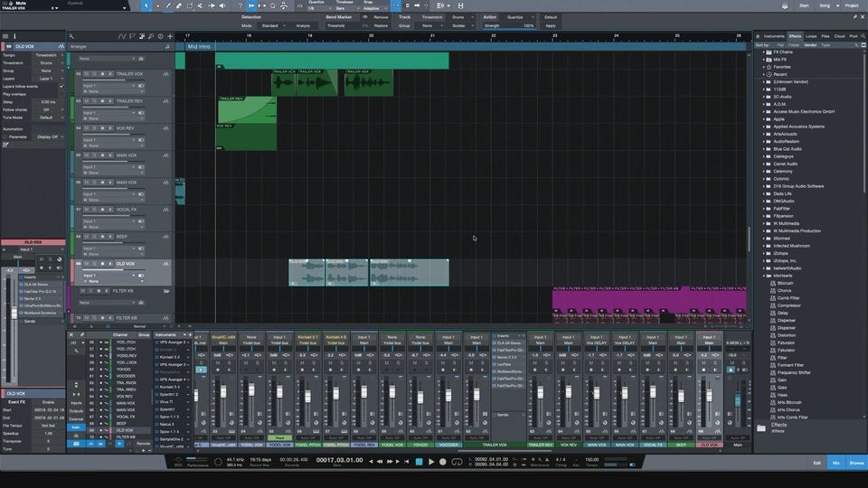Select the Split tool
The height and width of the screenshot is (488, 868).
pyautogui.click(x=157, y=5)
